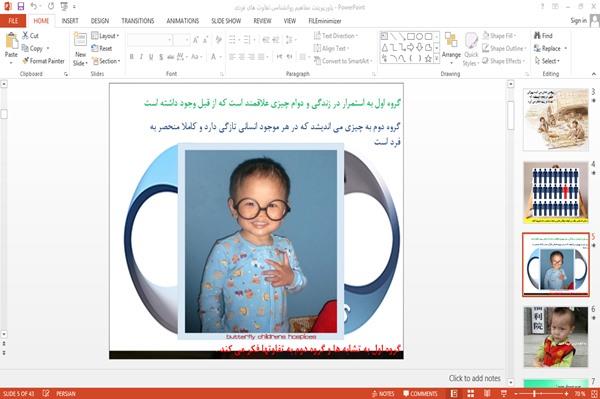The width and height of the screenshot is (600, 399).
Task: Click Replace in Editing group
Action: [550, 48]
